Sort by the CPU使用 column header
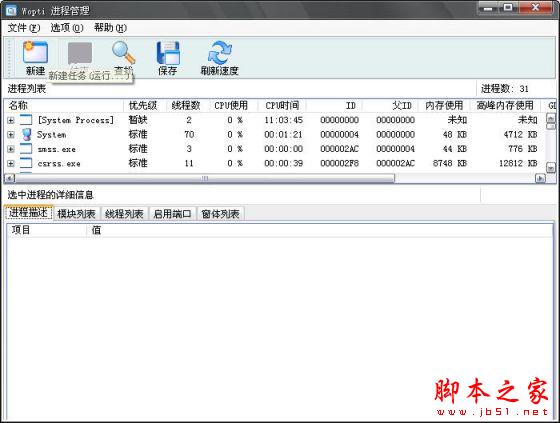560x423 pixels. (231, 105)
